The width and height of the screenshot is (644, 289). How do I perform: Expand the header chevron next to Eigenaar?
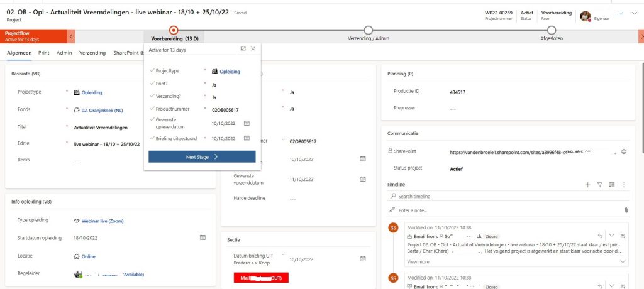(633, 16)
